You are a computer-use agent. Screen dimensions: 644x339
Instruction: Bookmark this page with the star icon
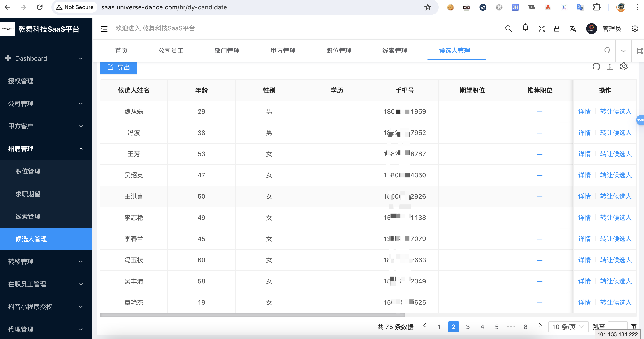click(428, 7)
